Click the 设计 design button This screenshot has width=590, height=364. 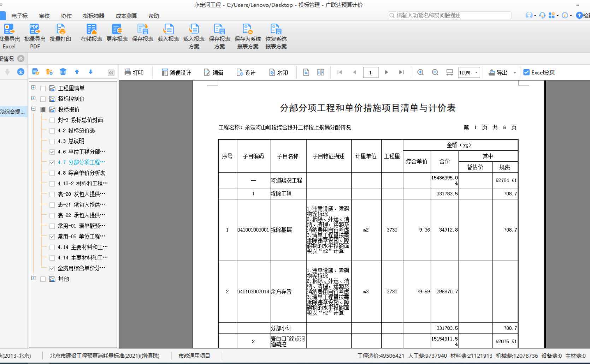click(x=246, y=72)
